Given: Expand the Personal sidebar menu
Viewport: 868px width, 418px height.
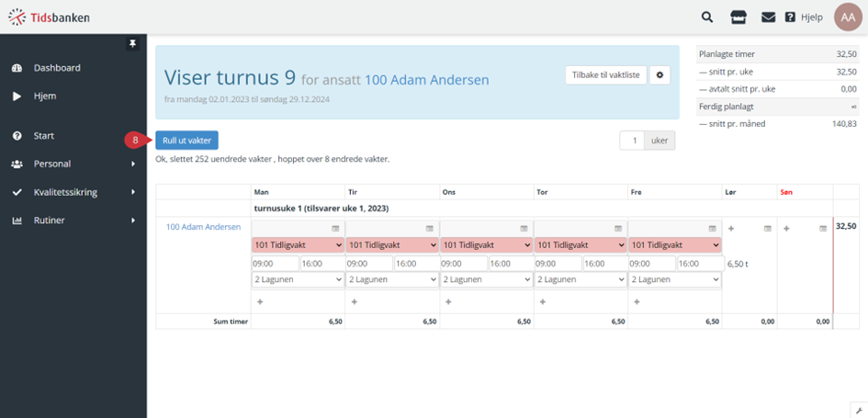Looking at the screenshot, I should [73, 164].
